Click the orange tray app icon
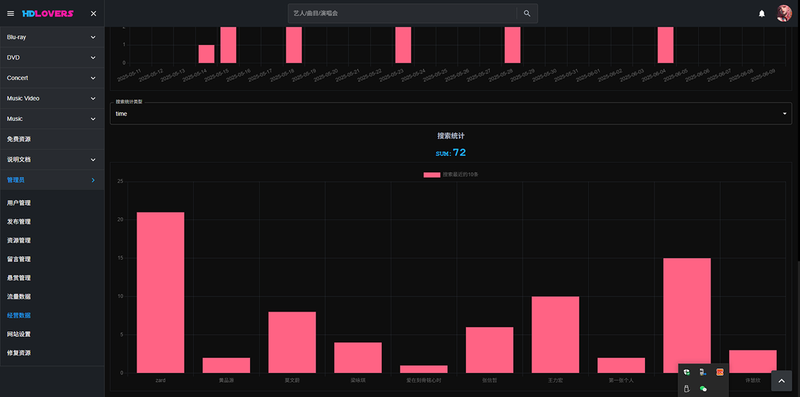800x397 pixels. (720, 373)
